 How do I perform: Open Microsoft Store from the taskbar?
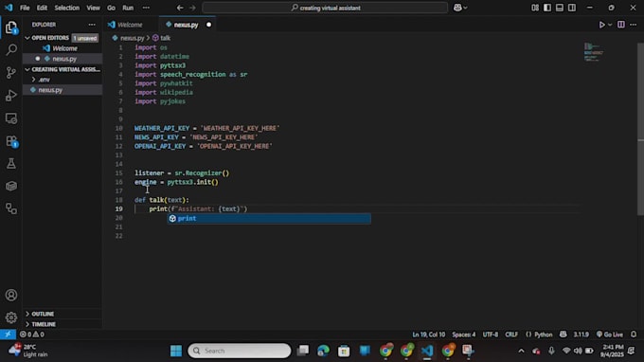click(344, 351)
